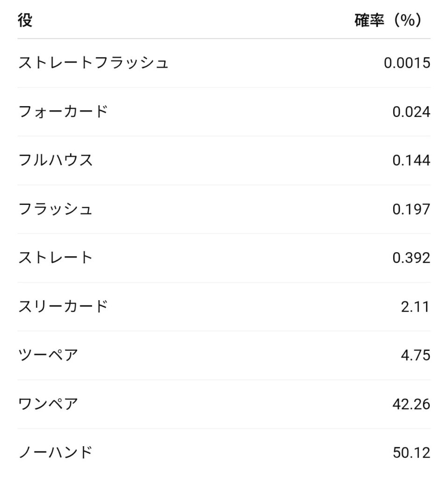Click the 0.0015 probability value

(407, 63)
